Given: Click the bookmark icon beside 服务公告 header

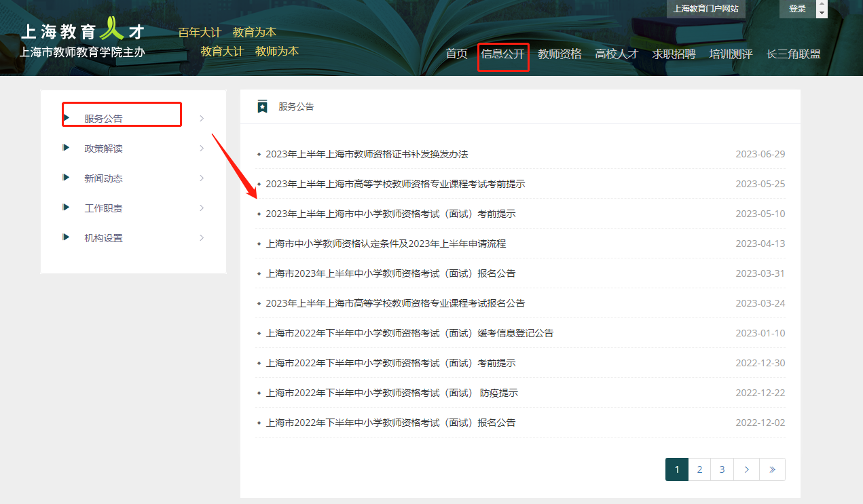Looking at the screenshot, I should coord(263,106).
